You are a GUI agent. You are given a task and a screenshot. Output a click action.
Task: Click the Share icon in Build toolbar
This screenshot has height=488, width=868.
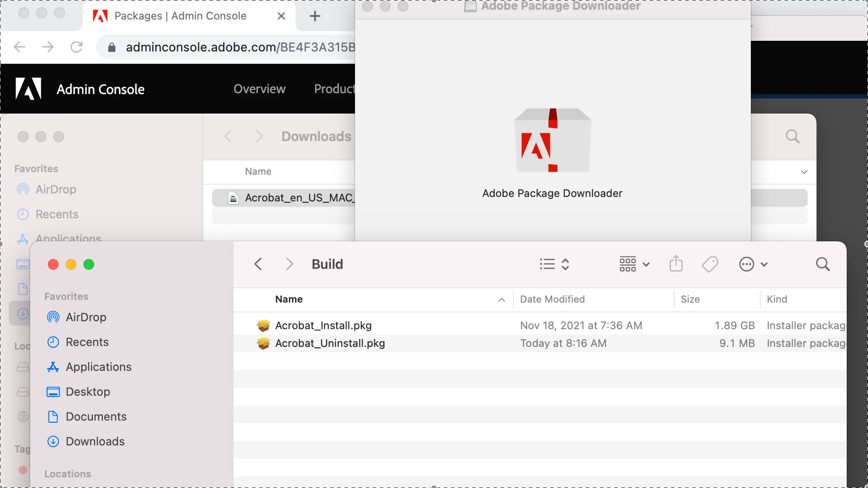[x=676, y=264]
